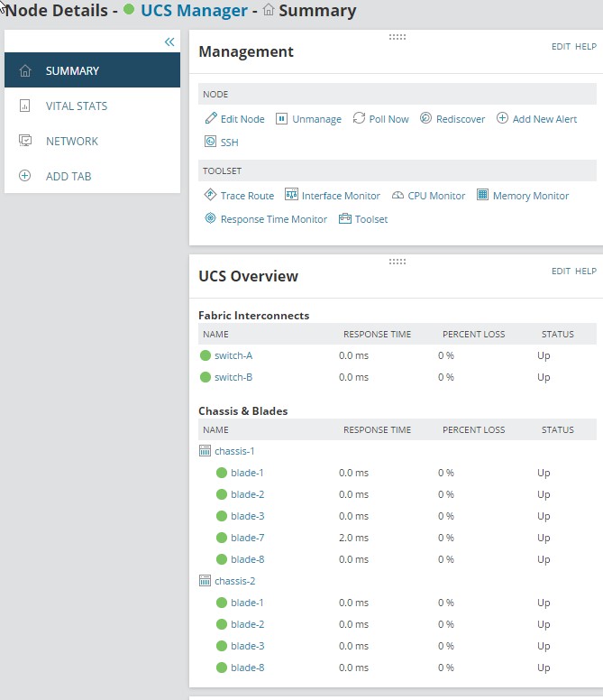Open the chassis-1 link
This screenshot has height=700, width=603.
click(x=234, y=451)
